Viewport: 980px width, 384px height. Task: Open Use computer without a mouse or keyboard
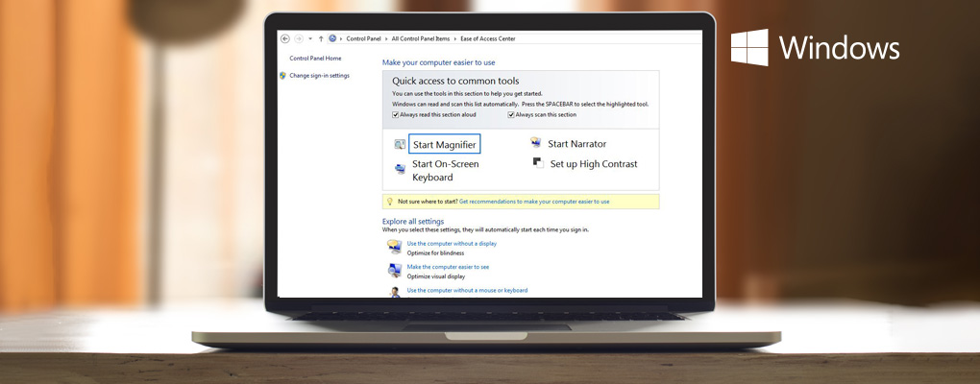coord(468,290)
